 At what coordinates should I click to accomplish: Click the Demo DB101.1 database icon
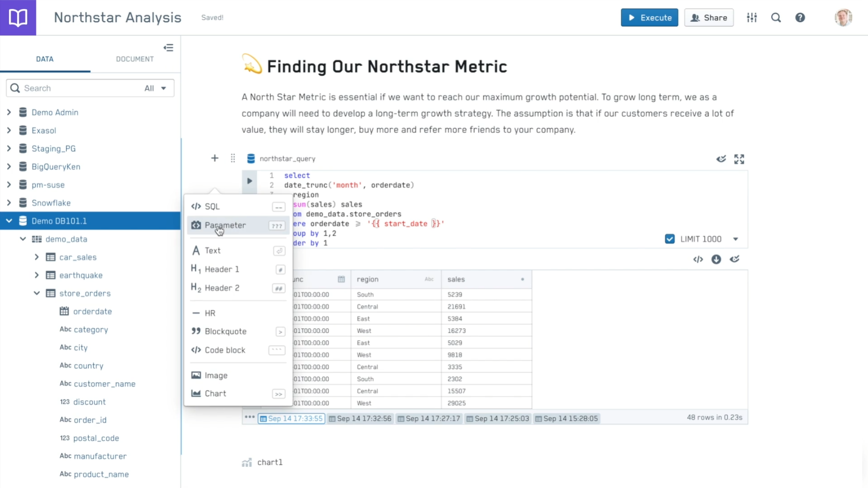23,221
